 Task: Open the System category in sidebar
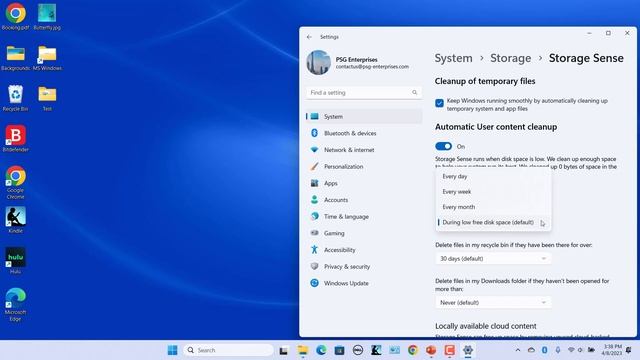364,117
